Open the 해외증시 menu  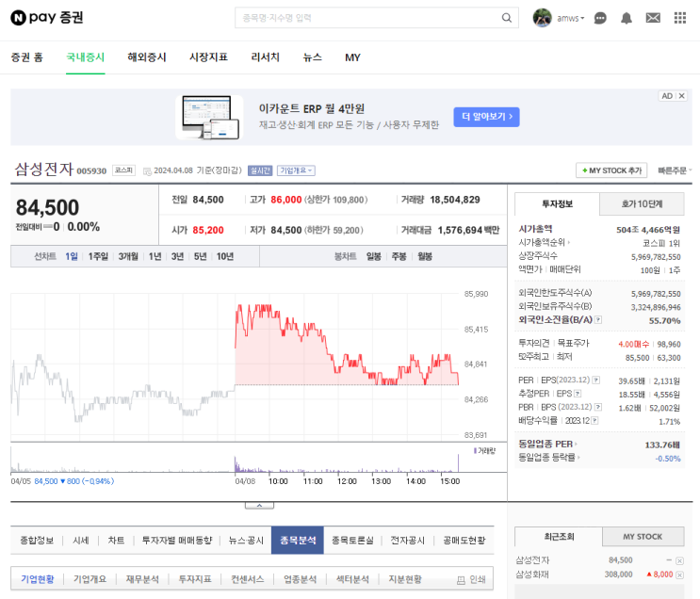coord(147,57)
